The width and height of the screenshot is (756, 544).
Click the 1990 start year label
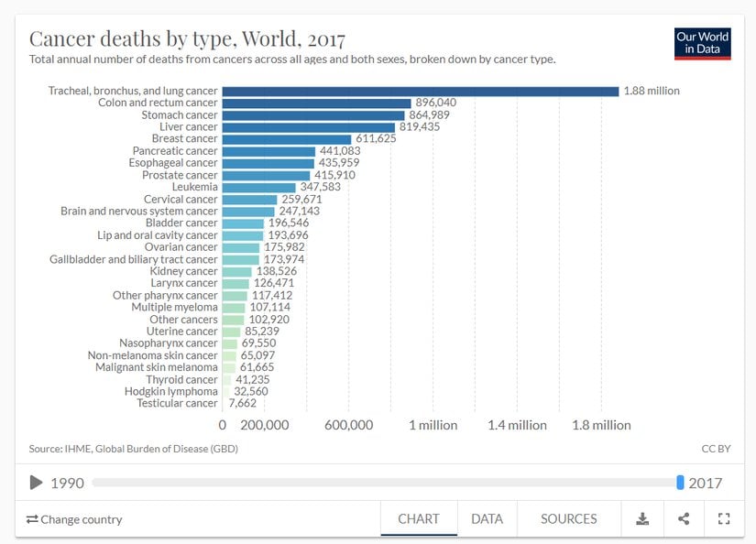pyautogui.click(x=68, y=483)
